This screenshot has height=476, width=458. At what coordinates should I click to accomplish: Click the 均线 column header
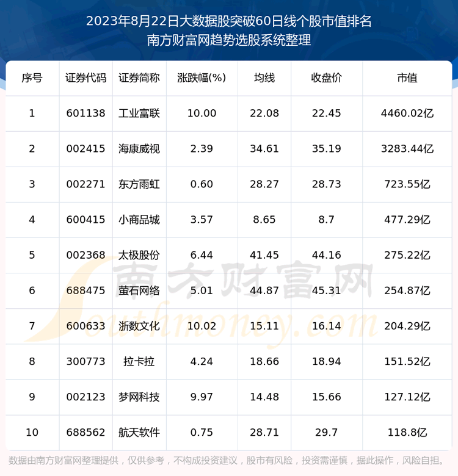coord(264,78)
